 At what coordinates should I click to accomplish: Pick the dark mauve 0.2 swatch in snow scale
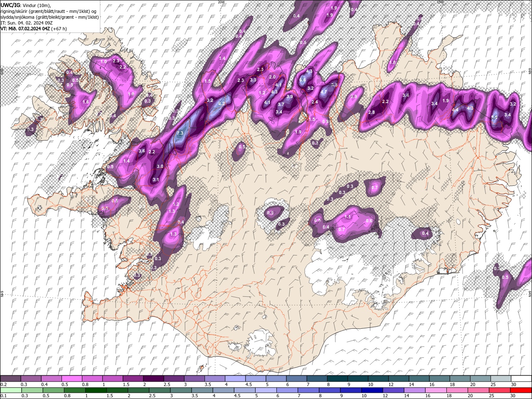pos(10,379)
